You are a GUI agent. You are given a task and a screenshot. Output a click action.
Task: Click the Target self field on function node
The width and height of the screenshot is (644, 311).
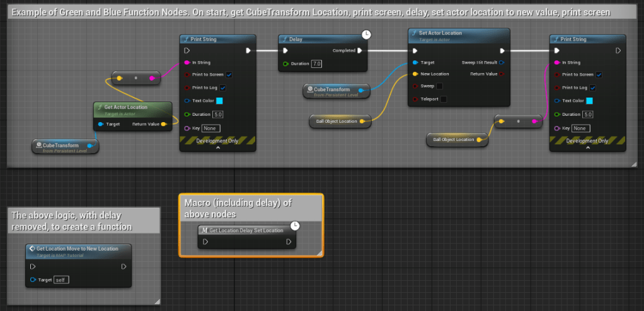[61, 280]
